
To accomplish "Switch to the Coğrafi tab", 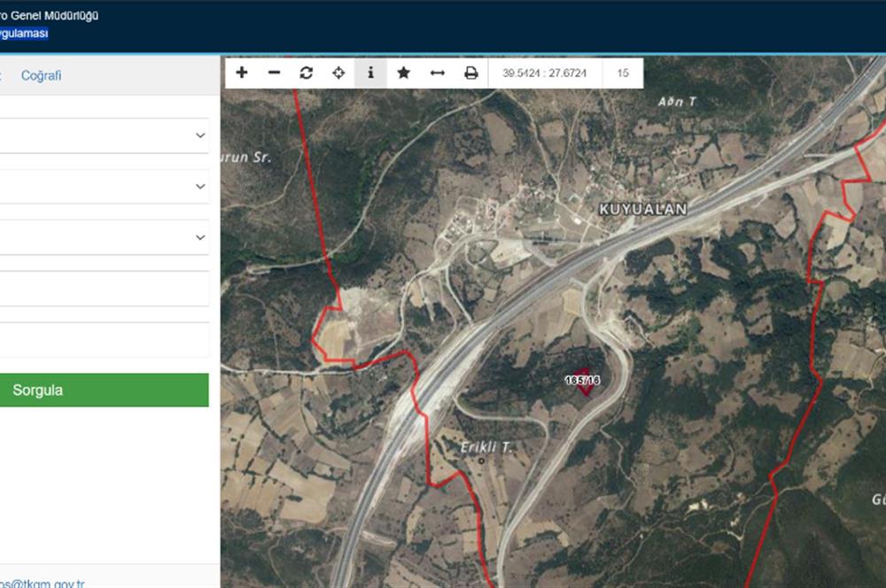I will click(x=42, y=75).
